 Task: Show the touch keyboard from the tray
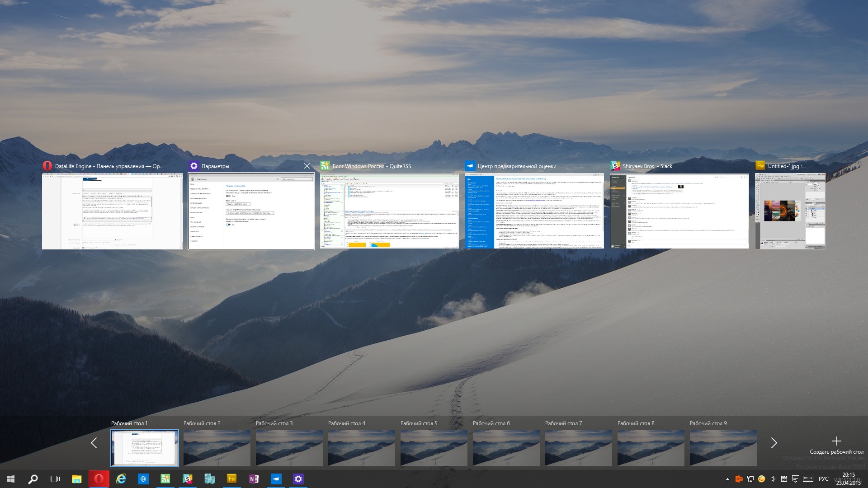point(808,479)
